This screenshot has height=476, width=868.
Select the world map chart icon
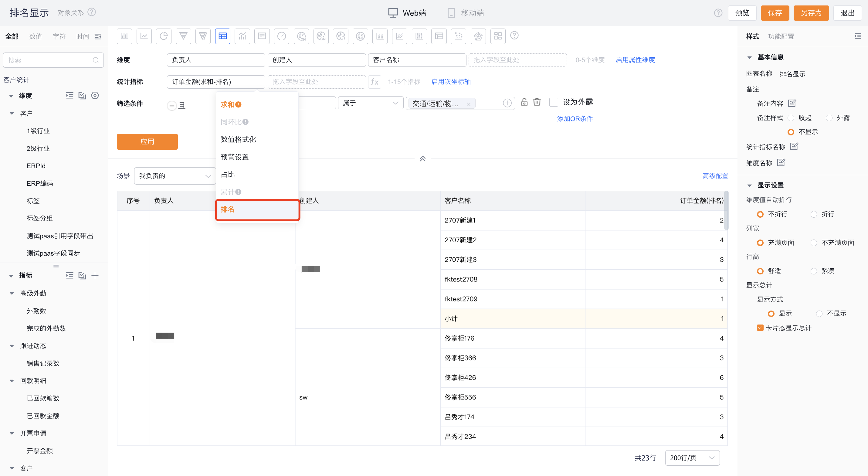click(360, 36)
